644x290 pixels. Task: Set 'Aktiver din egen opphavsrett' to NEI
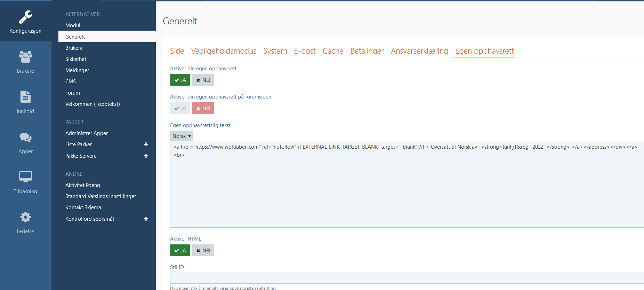203,80
